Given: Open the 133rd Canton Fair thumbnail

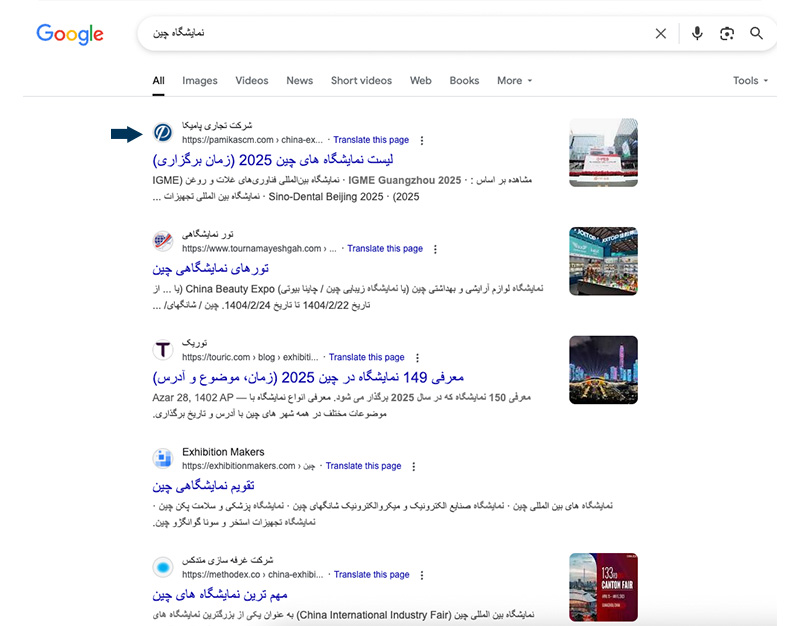Looking at the screenshot, I should point(603,587).
